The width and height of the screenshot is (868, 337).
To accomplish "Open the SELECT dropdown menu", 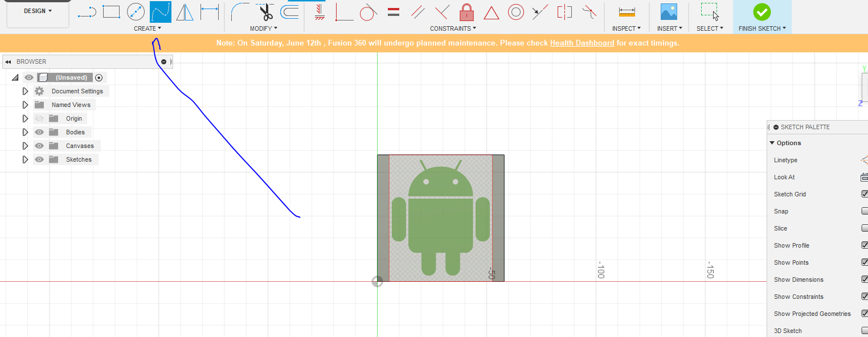I will [x=710, y=28].
